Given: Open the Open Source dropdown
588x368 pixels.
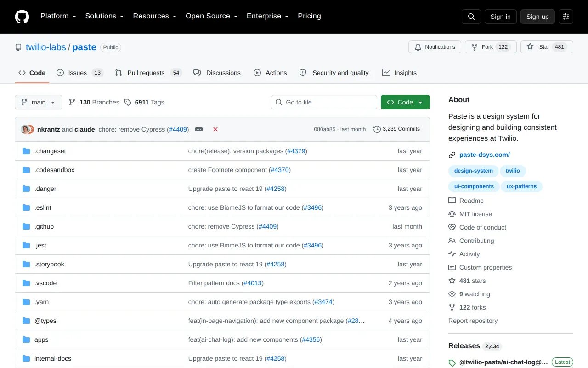Looking at the screenshot, I should pyautogui.click(x=212, y=16).
